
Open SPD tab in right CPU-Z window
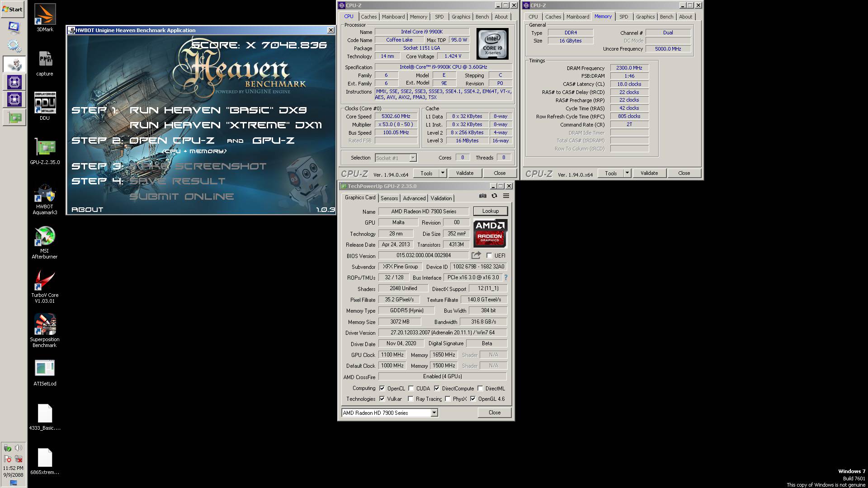click(x=624, y=17)
